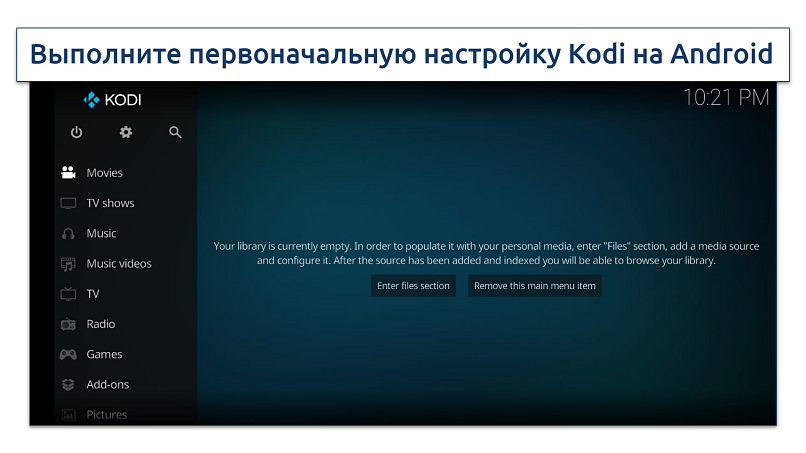Choose the TV menu item label
Viewport: 806px width, 453px height.
[x=93, y=294]
